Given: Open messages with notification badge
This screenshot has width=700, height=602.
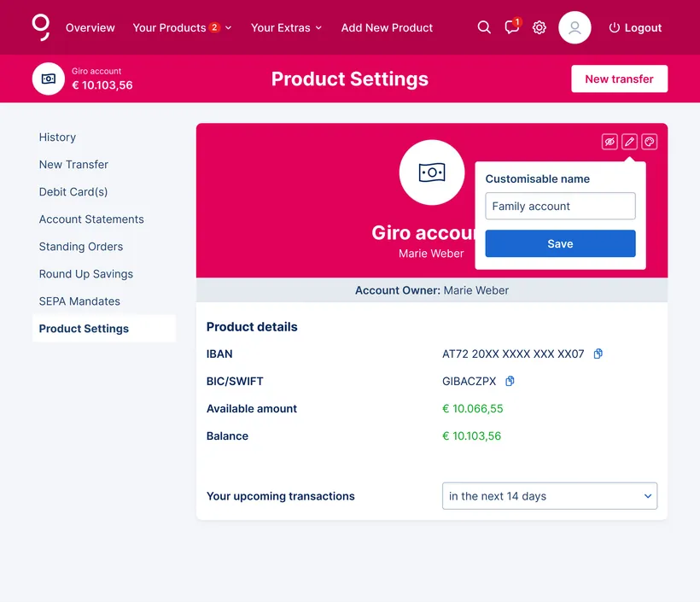Looking at the screenshot, I should (x=511, y=27).
